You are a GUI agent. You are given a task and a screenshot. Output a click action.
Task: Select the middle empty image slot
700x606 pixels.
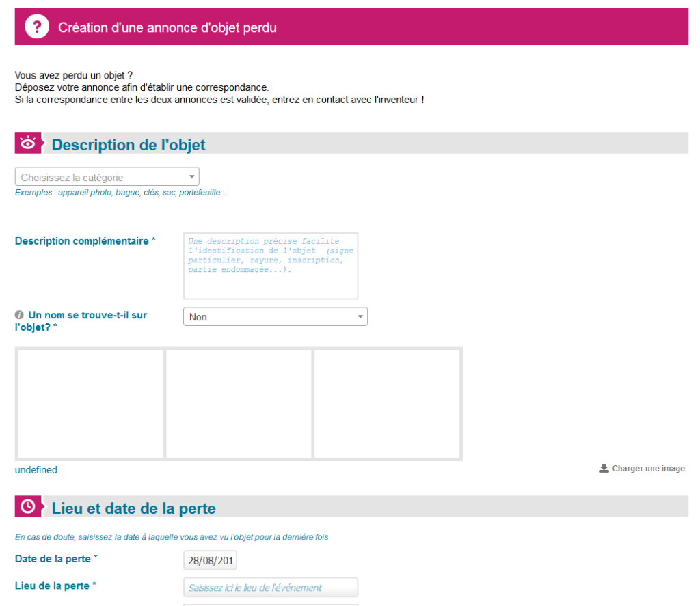pyautogui.click(x=239, y=404)
